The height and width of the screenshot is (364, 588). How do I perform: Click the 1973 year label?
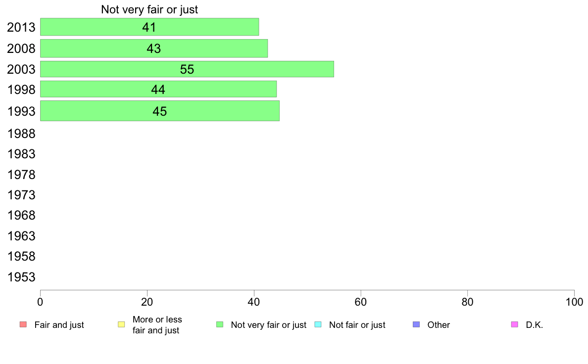(21, 195)
